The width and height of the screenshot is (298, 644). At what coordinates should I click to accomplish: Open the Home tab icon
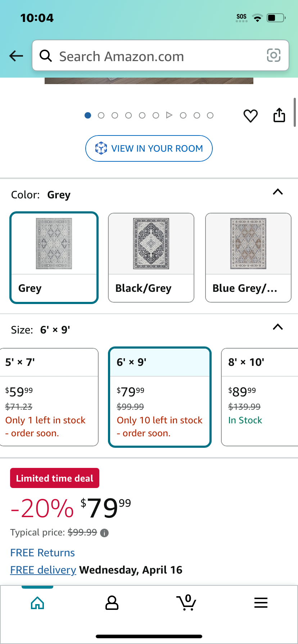tap(37, 603)
